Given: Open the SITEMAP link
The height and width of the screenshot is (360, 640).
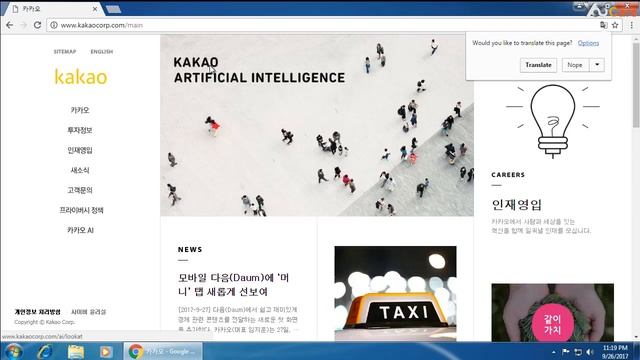Looking at the screenshot, I should coord(65,52).
